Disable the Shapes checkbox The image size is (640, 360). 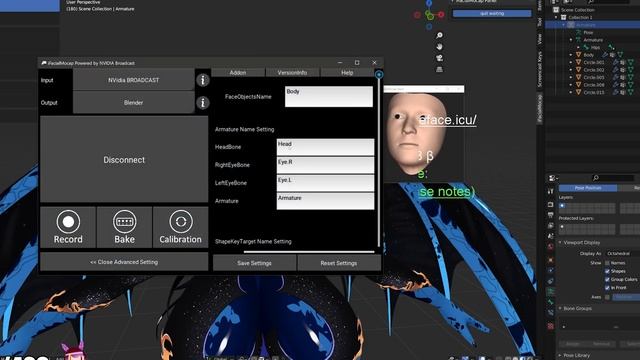point(607,271)
